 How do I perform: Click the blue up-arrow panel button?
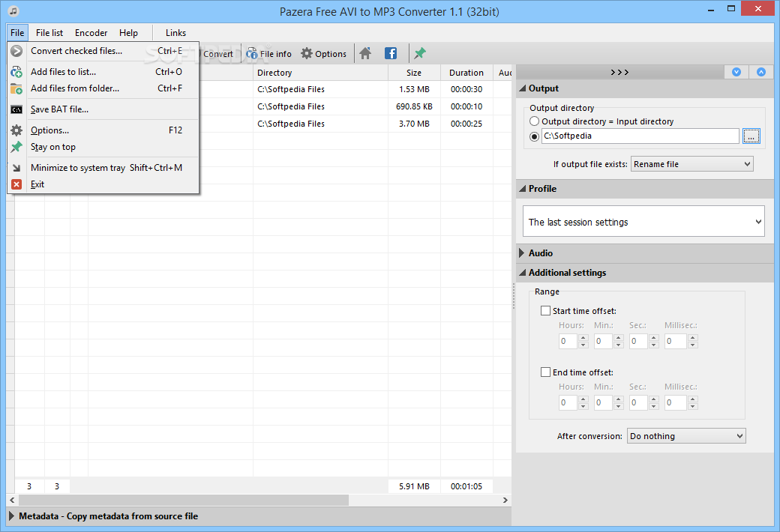pos(761,72)
